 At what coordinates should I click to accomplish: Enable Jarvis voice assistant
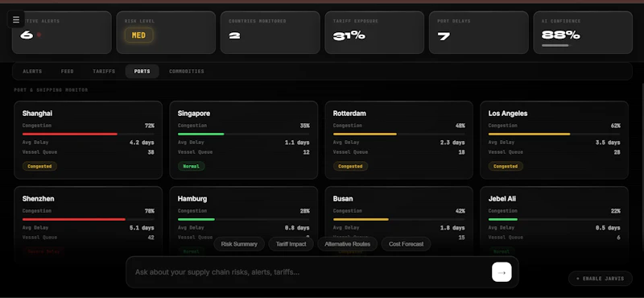(600, 279)
